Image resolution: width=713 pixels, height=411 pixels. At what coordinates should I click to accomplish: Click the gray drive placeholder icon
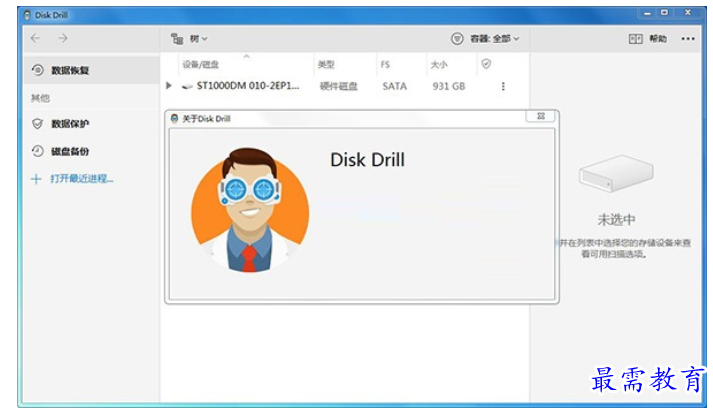pos(616,173)
